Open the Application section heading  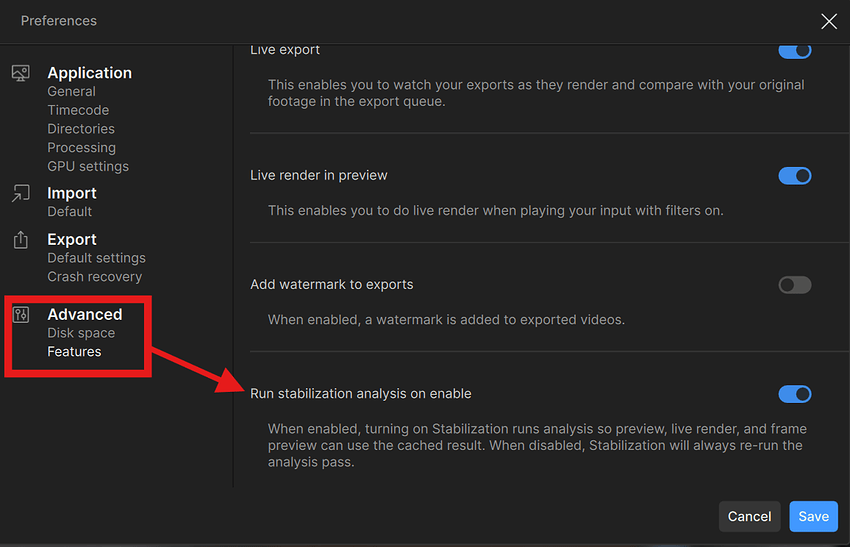click(89, 73)
